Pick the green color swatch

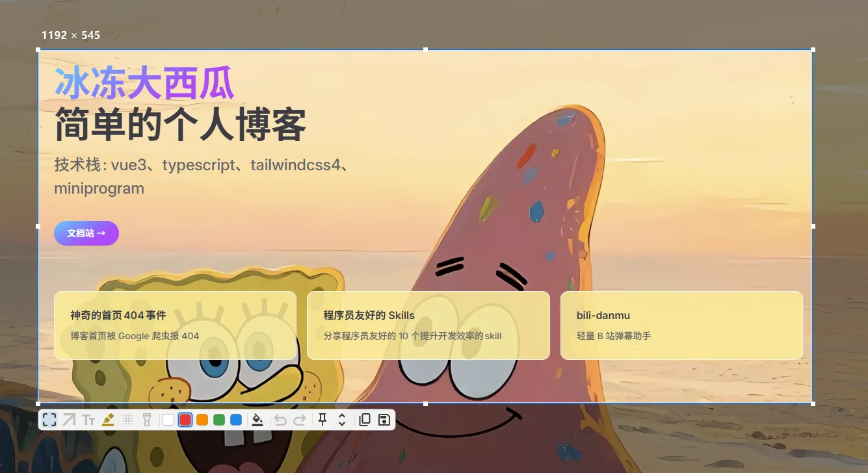219,420
